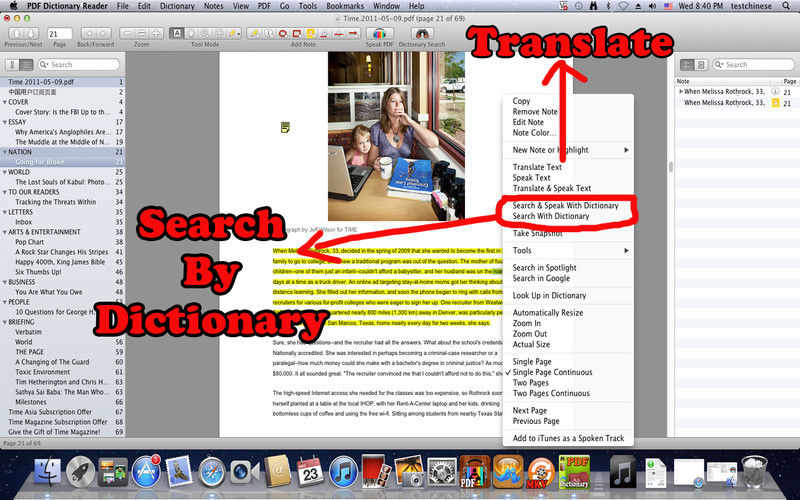Image resolution: width=800 pixels, height=500 pixels.
Task: Open iTunes from the Dock
Action: pyautogui.click(x=343, y=471)
